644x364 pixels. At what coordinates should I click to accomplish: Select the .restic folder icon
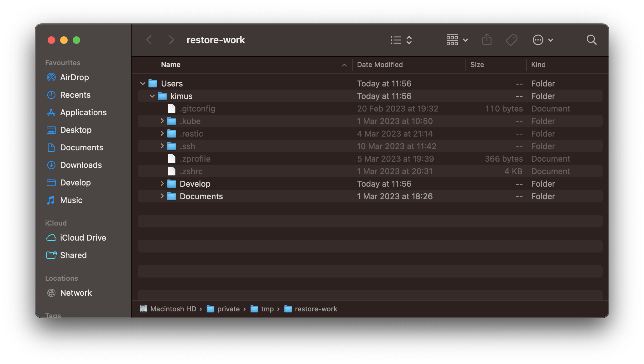point(171,133)
